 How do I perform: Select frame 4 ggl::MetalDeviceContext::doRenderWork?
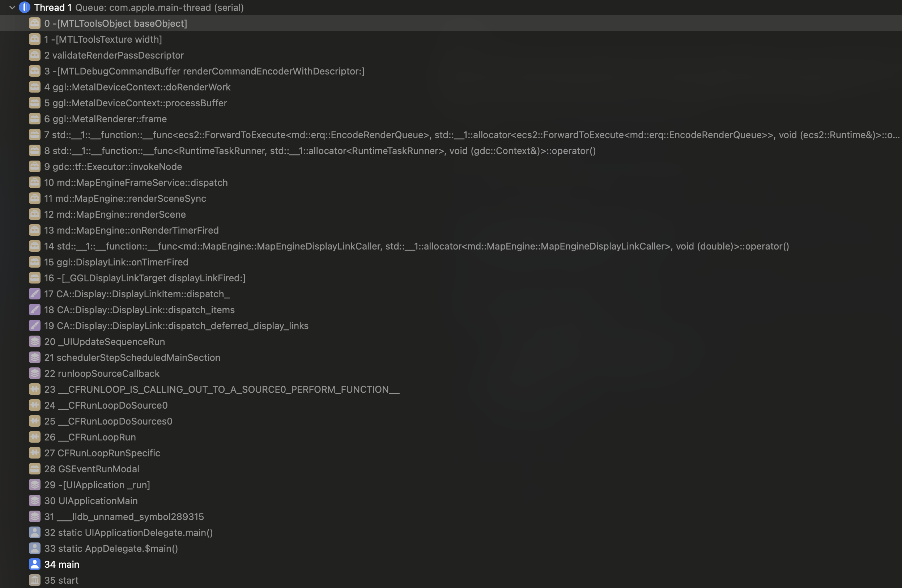(x=451, y=87)
